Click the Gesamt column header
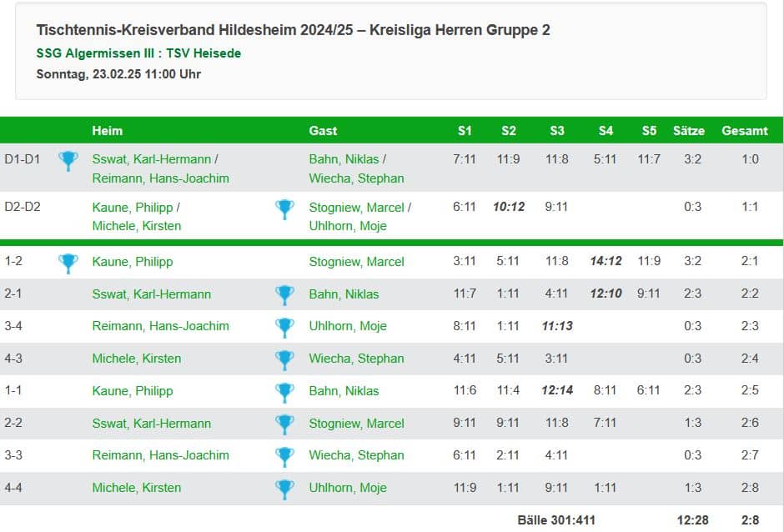 [x=745, y=131]
